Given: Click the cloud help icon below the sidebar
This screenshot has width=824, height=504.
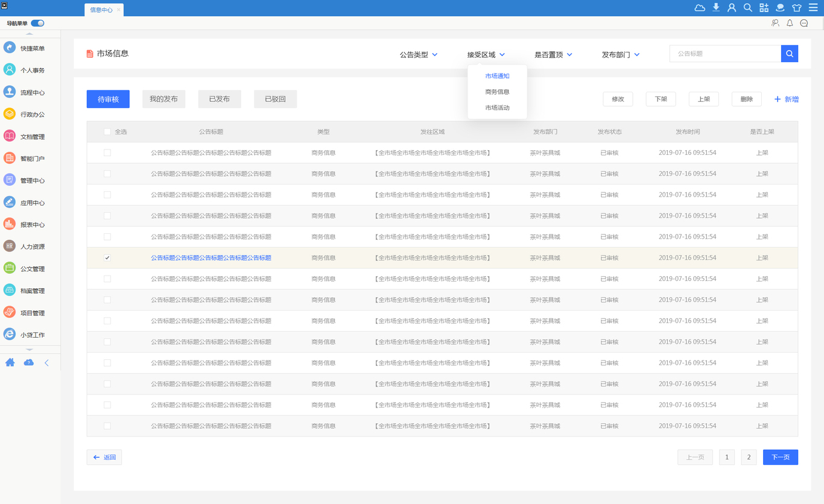Looking at the screenshot, I should click(28, 362).
